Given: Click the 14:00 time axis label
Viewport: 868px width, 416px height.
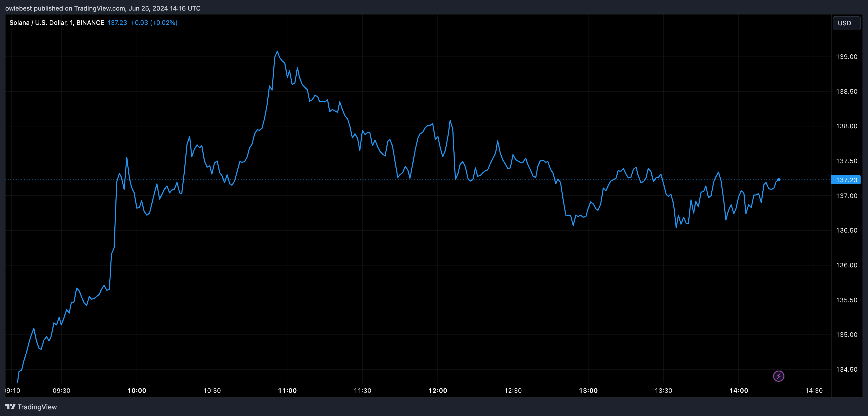Looking at the screenshot, I should pyautogui.click(x=739, y=390).
